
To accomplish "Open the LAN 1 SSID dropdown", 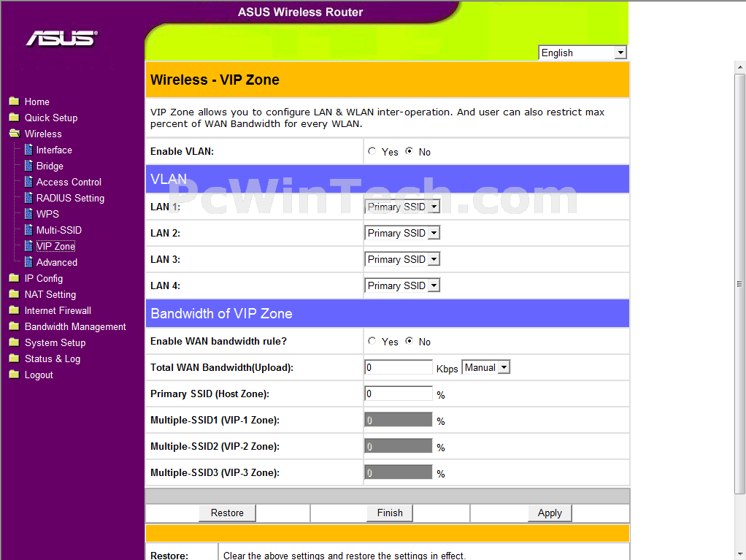I will 402,207.
